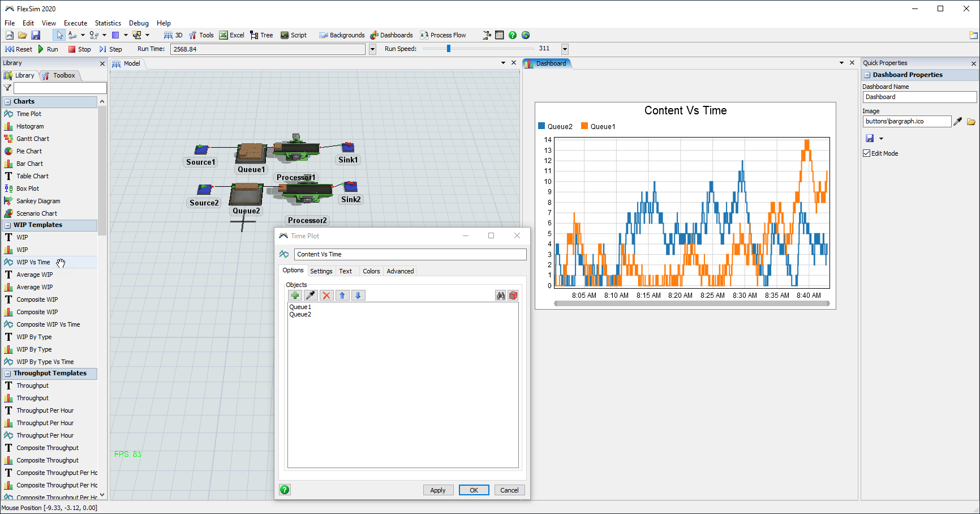The width and height of the screenshot is (980, 514).
Task: Open the Execute menu
Action: point(75,23)
